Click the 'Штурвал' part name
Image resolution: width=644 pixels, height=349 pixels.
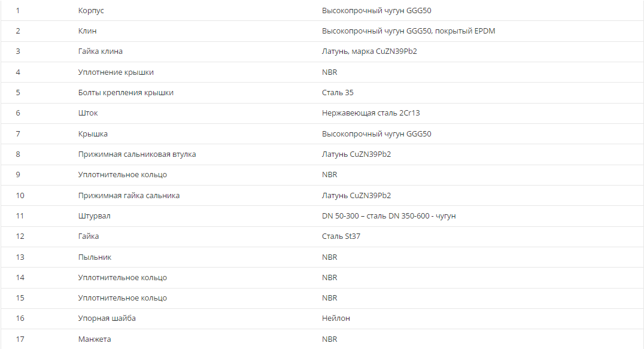pos(94,216)
